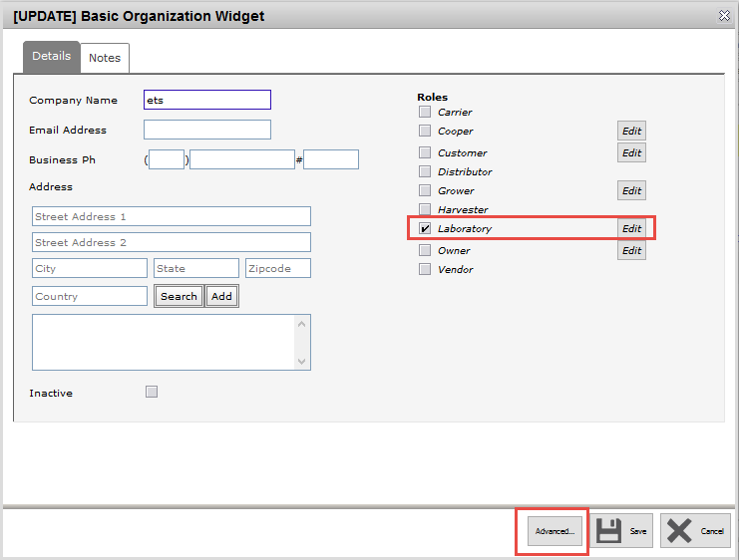Click the address list scroll down arrow

[x=301, y=362]
